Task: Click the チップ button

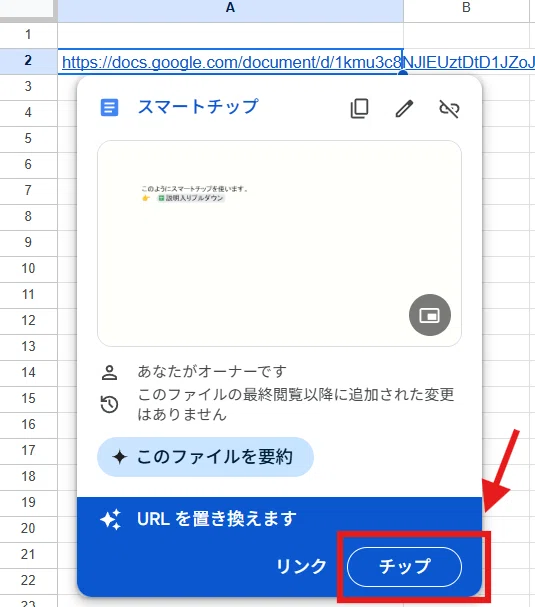Action: coord(404,567)
